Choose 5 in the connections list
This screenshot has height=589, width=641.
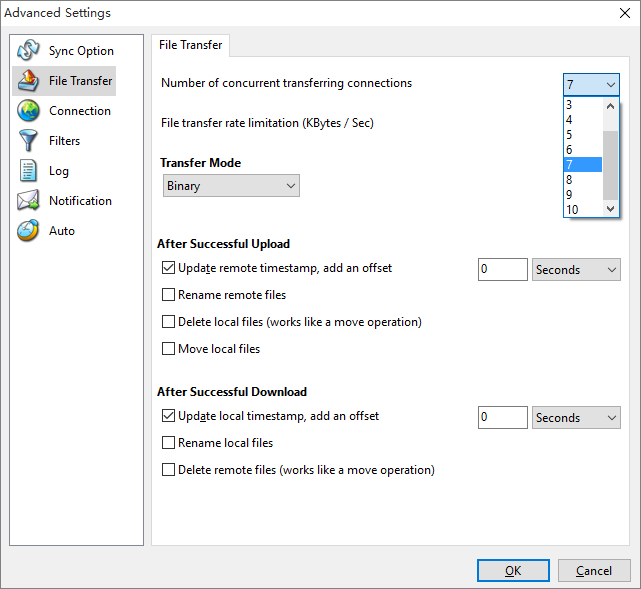[583, 135]
